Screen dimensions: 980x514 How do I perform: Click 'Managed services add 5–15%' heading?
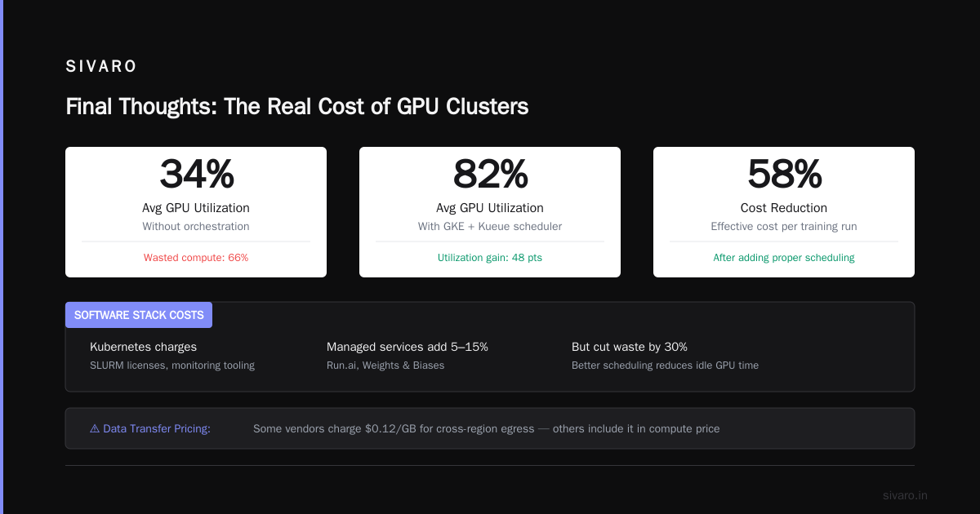[x=408, y=347]
